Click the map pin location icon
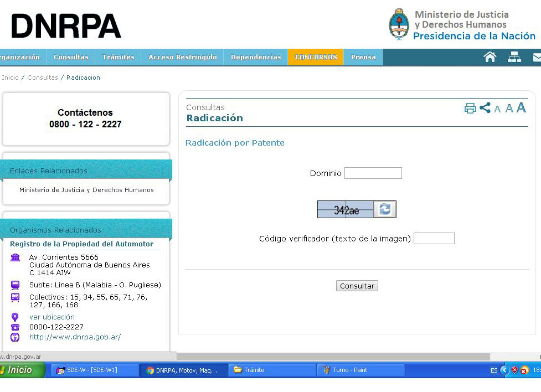Viewport: 541px width, 392px height. point(15,317)
